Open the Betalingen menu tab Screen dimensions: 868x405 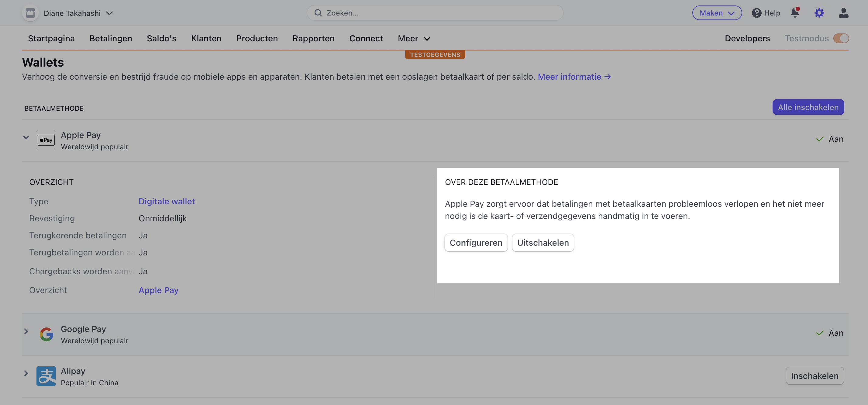click(111, 38)
